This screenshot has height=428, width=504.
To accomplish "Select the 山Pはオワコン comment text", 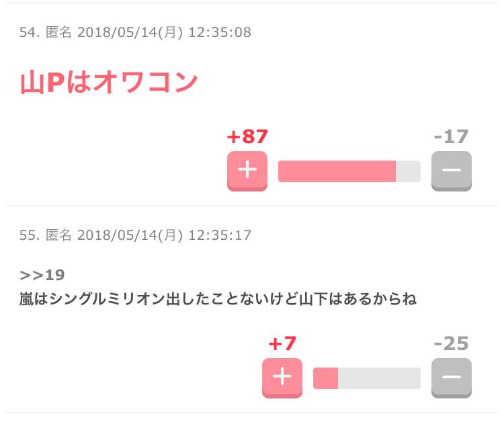I will pos(108,82).
